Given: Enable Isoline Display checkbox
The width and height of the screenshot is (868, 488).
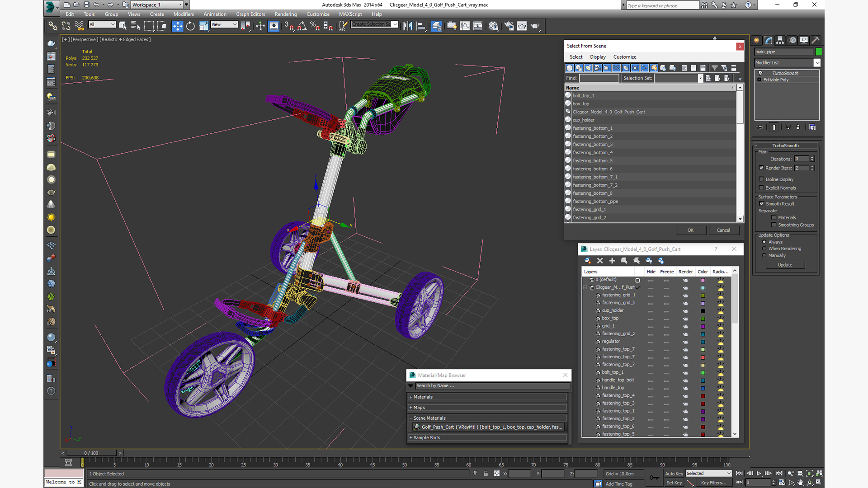Looking at the screenshot, I should coord(761,179).
